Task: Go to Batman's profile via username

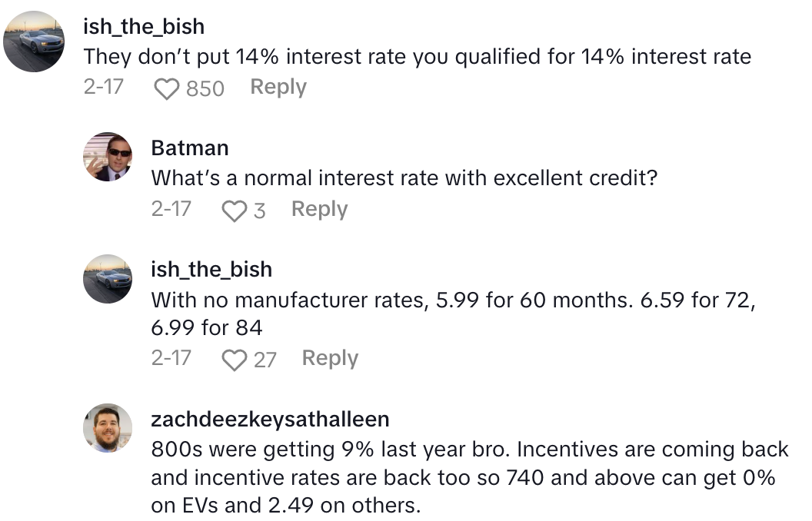Action: (190, 147)
